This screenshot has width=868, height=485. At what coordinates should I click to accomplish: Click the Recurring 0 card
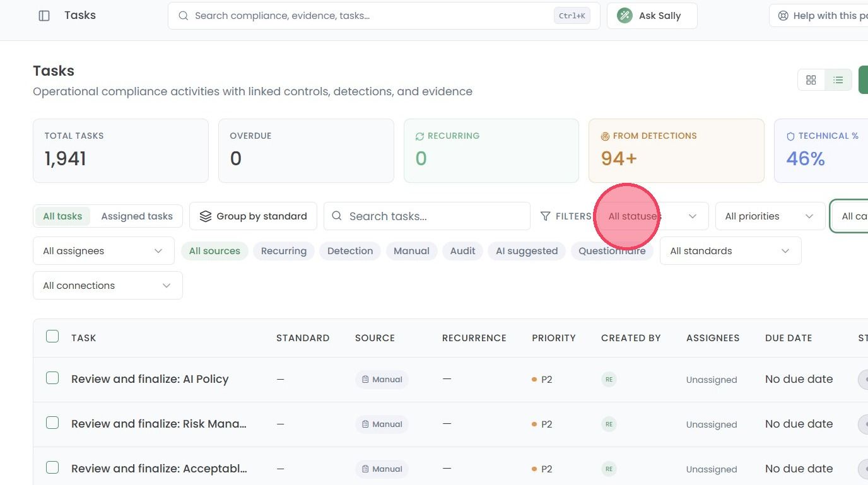coord(491,151)
